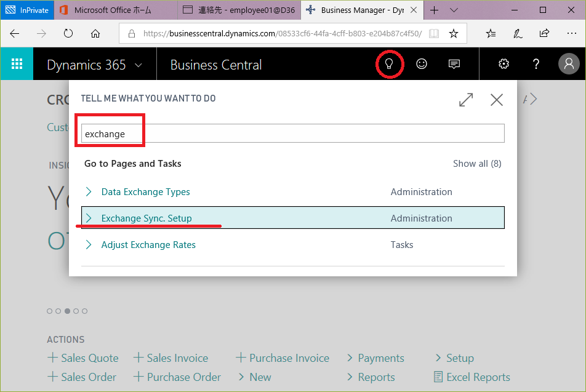
Task: Open the user profile avatar
Action: 569,64
